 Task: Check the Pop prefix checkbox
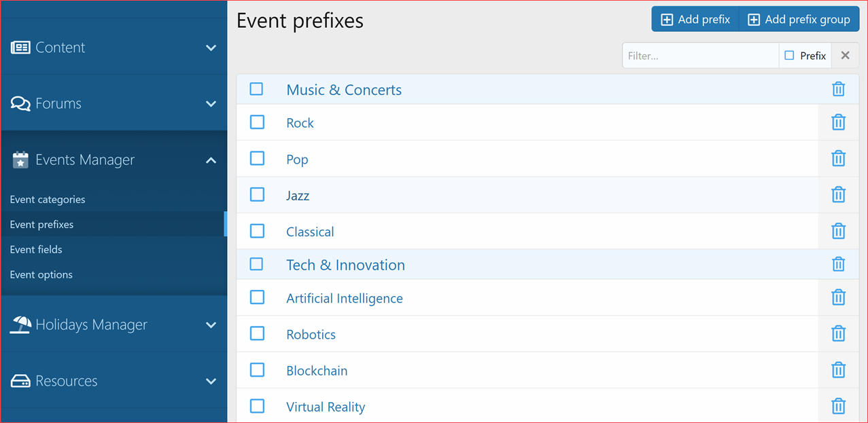[257, 158]
